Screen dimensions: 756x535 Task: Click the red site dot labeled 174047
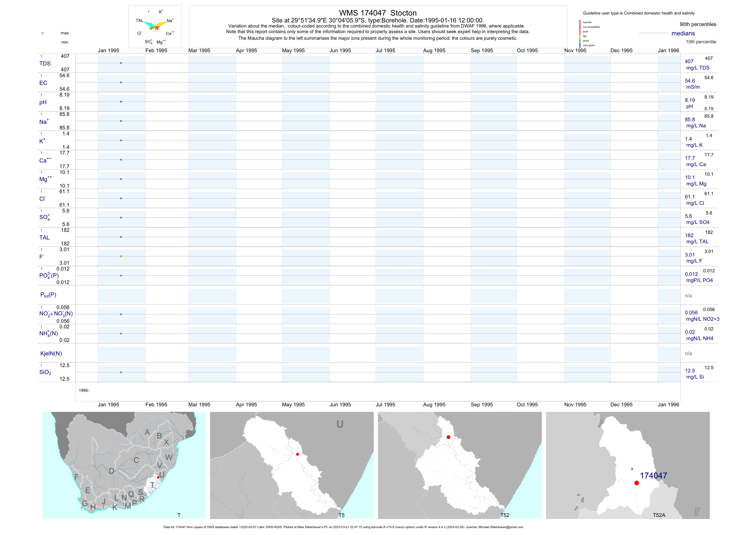click(637, 483)
